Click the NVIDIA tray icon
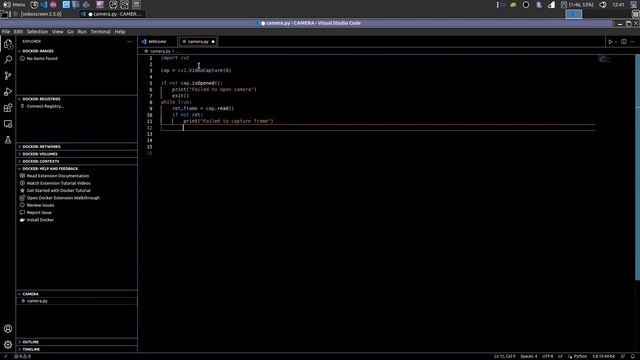The height and width of the screenshot is (360, 640). (x=513, y=4)
